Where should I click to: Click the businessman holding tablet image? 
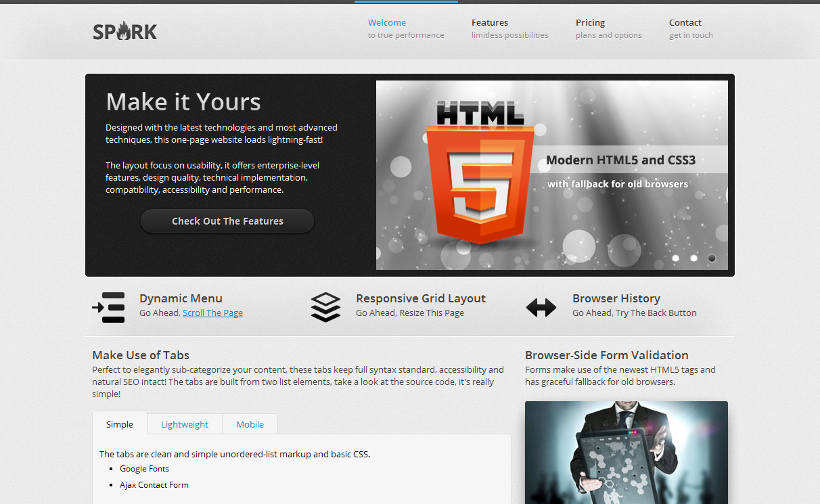(626, 452)
